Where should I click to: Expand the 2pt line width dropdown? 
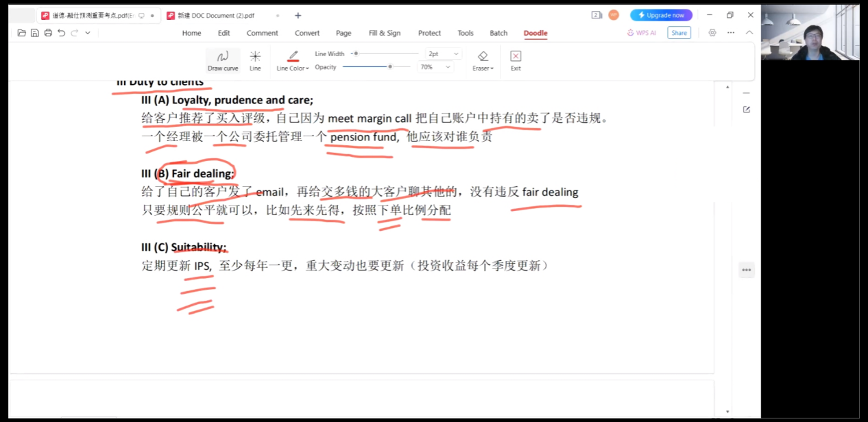pyautogui.click(x=444, y=53)
